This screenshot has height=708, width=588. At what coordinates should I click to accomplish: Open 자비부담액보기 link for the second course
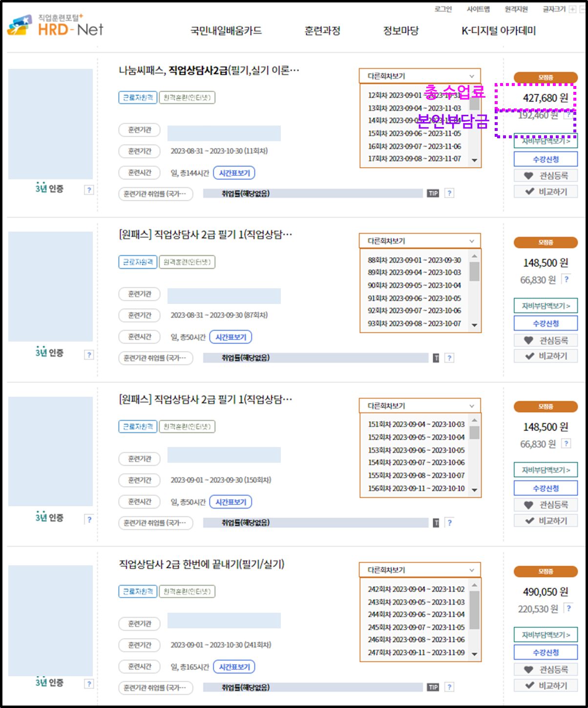coord(545,306)
